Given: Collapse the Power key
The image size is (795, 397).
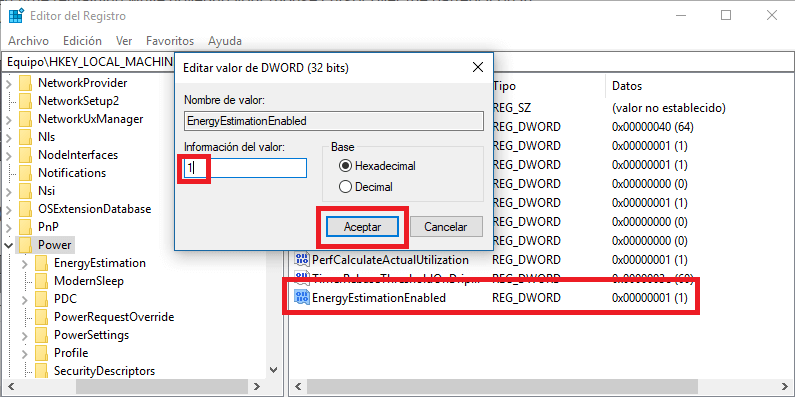Looking at the screenshot, I should coord(9,245).
